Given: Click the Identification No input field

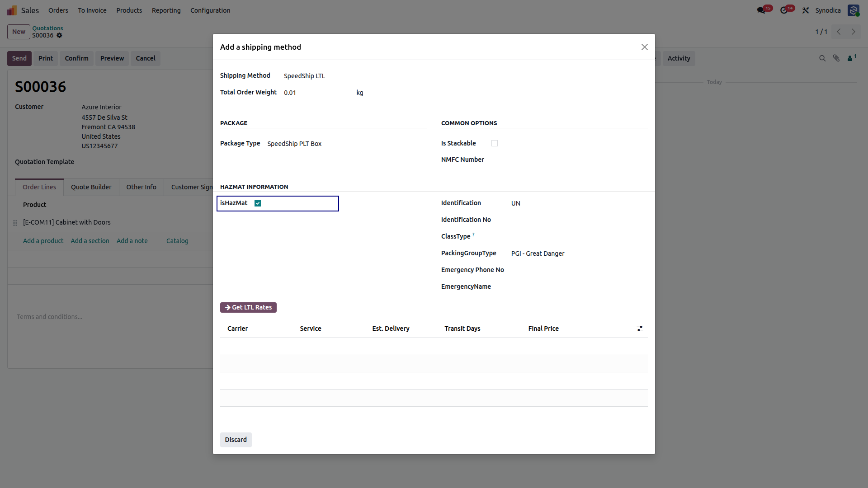Looking at the screenshot, I should pyautogui.click(x=579, y=220).
